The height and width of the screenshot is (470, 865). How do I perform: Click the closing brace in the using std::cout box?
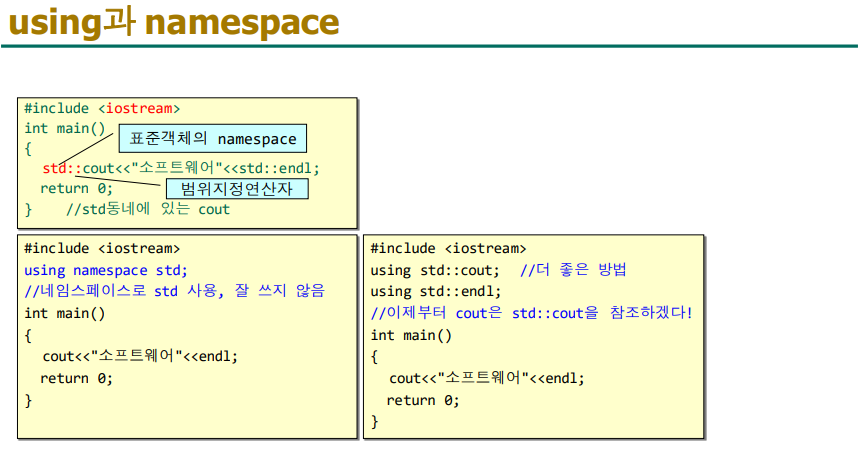(375, 422)
